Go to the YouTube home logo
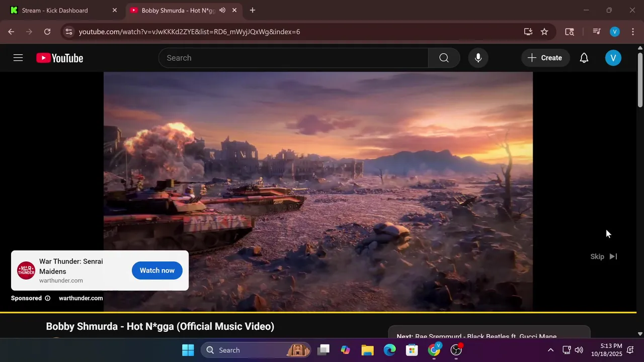This screenshot has height=362, width=644. click(59, 58)
